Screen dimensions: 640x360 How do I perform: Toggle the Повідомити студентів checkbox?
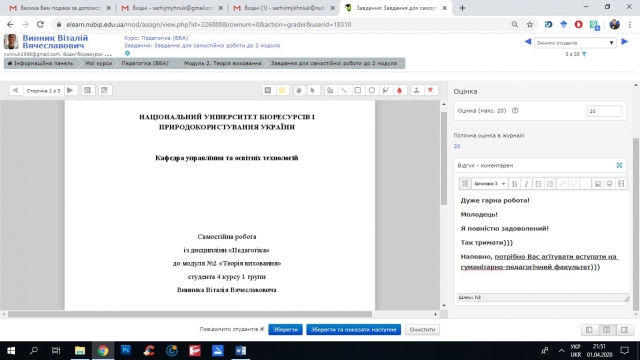tap(262, 329)
